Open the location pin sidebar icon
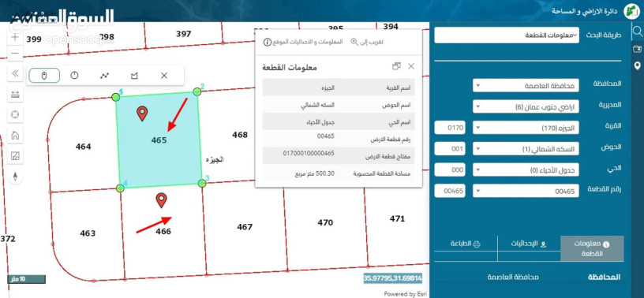This screenshot has height=298, width=644. pyautogui.click(x=638, y=65)
